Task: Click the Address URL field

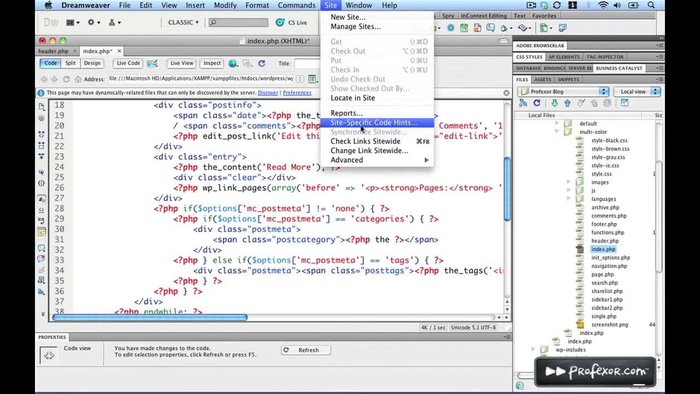Action: click(x=201, y=79)
